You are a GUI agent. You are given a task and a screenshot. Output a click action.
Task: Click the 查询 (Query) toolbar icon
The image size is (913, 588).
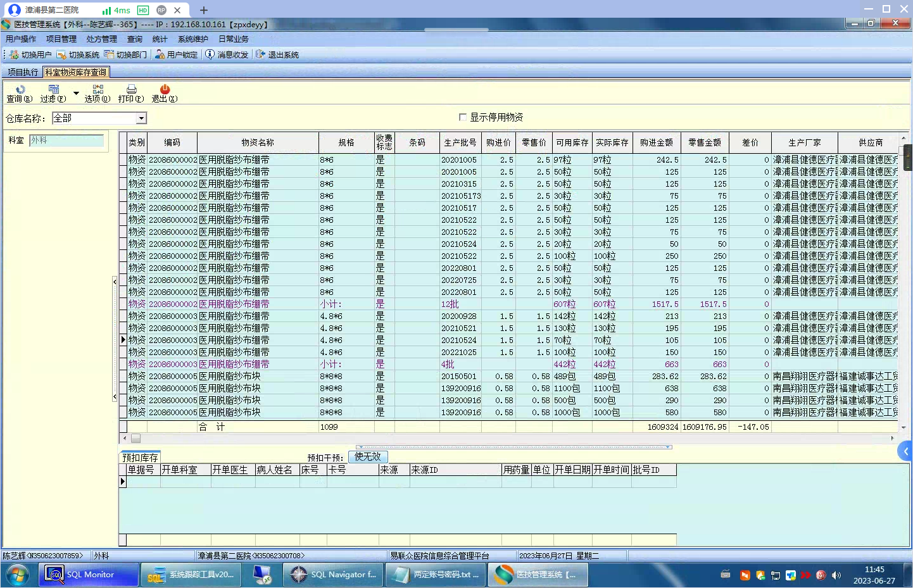tap(20, 93)
